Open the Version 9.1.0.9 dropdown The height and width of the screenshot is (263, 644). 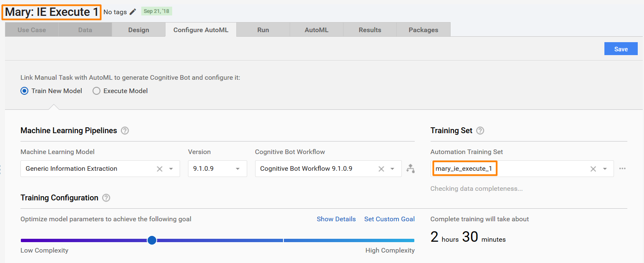(x=217, y=169)
